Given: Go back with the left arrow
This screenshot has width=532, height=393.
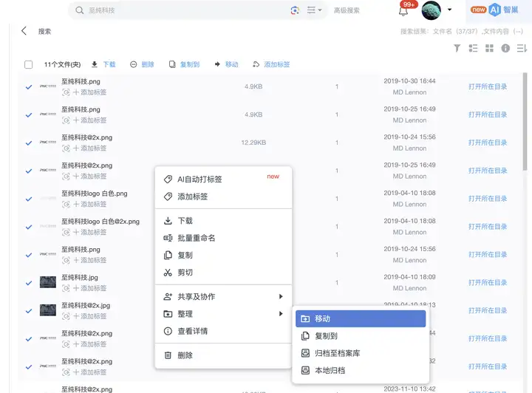Looking at the screenshot, I should coord(24,31).
